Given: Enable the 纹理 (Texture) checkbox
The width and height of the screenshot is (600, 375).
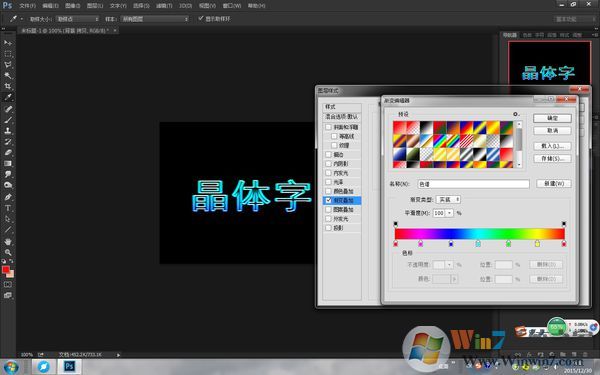Looking at the screenshot, I should point(334,145).
